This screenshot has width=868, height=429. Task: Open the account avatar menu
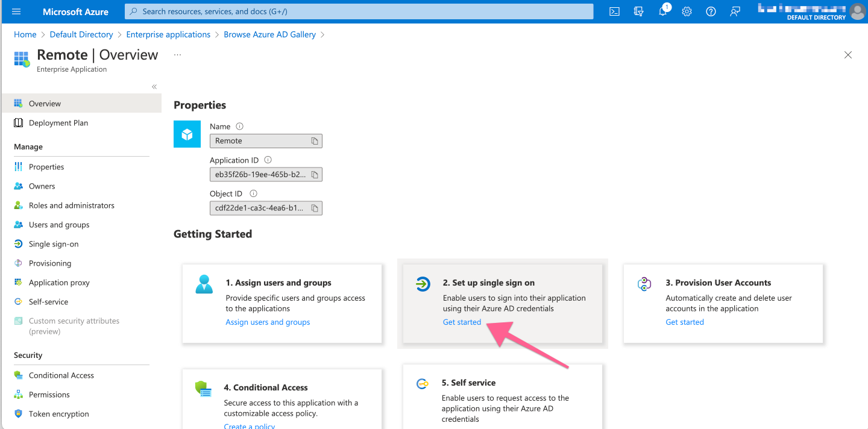(x=857, y=11)
